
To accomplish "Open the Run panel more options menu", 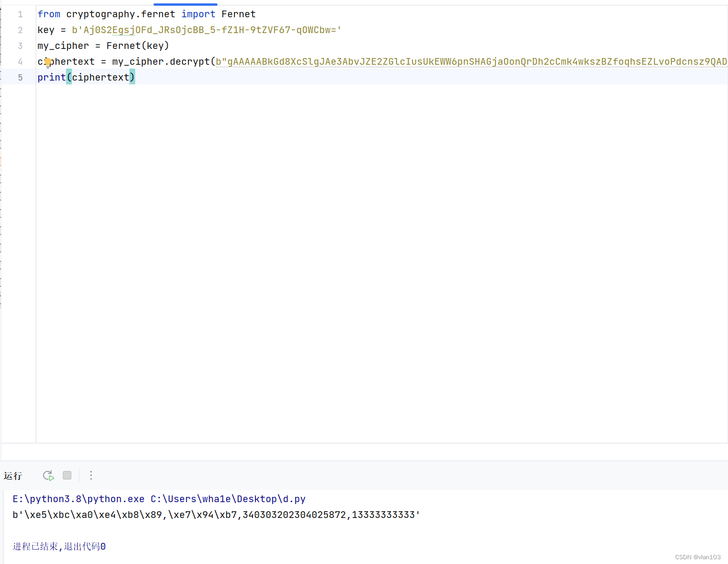I will tap(91, 475).
